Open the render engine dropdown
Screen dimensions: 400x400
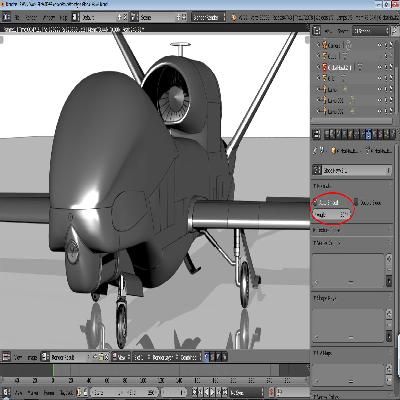pyautogui.click(x=209, y=17)
